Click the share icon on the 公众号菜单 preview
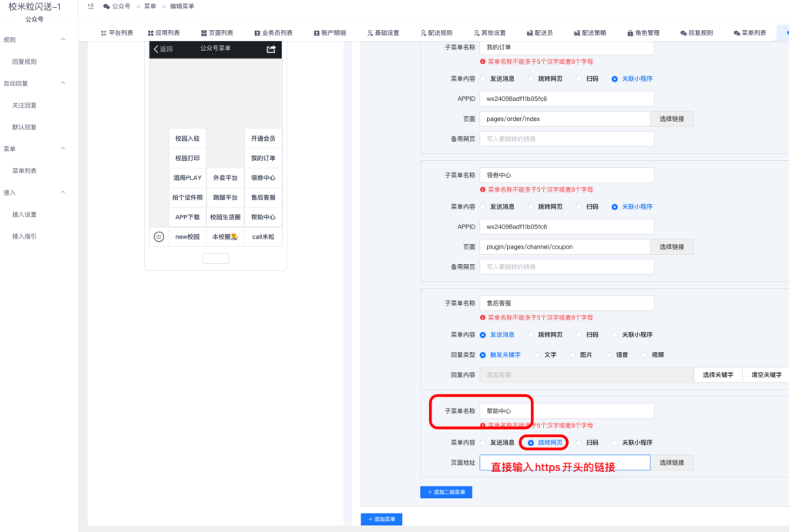This screenshot has height=532, width=789. pos(271,49)
